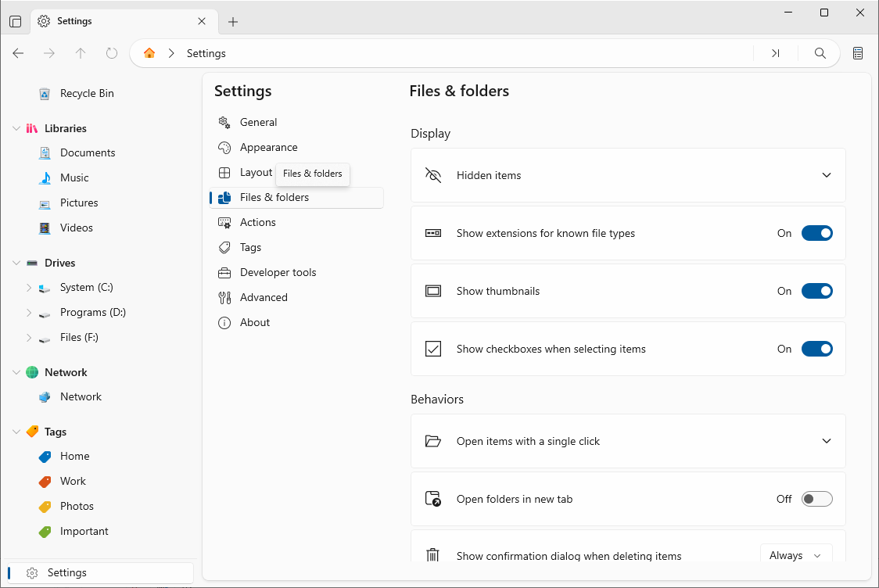
Task: Click Settings item at sidebar bottom
Action: click(101, 573)
